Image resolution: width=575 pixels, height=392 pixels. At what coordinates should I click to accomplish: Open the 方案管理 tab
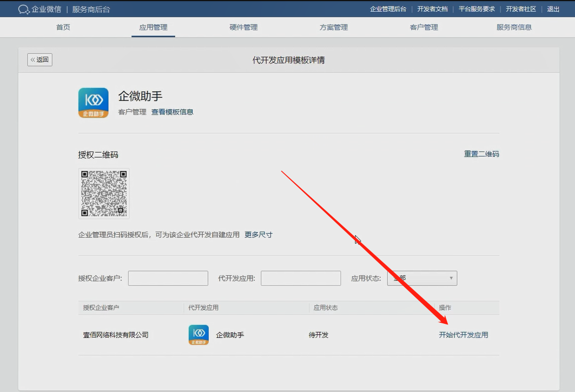(334, 27)
